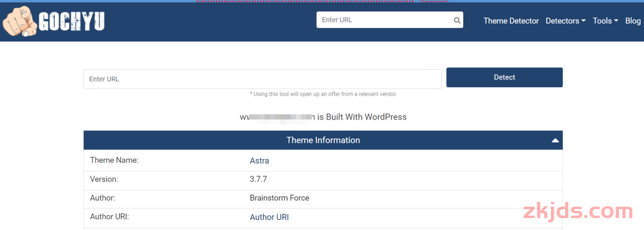Click the Detect button

pos(504,77)
